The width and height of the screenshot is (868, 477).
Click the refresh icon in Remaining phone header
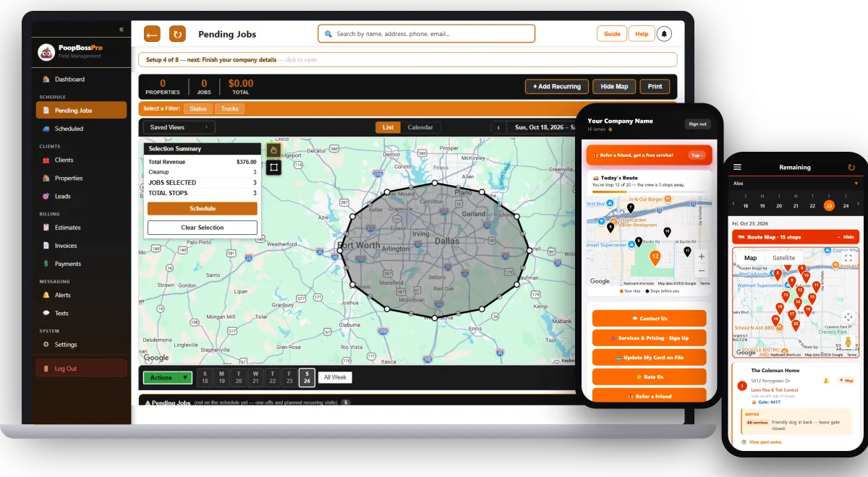click(x=851, y=167)
